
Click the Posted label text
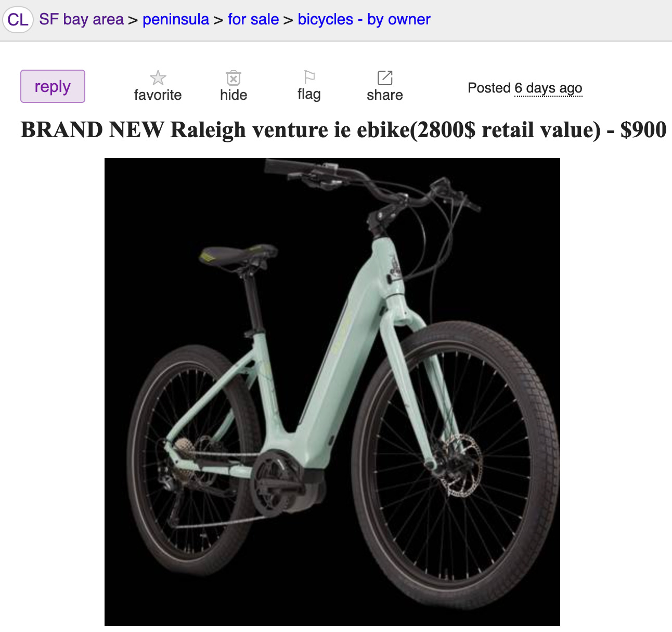489,88
